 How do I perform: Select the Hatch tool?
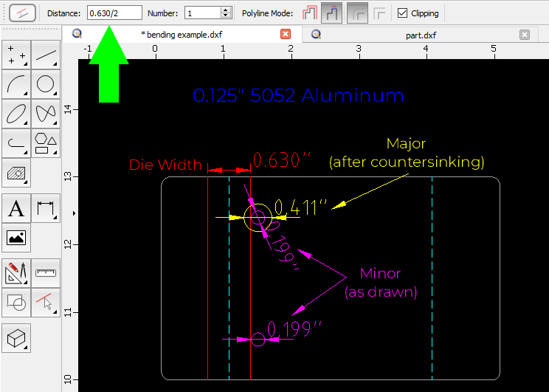(16, 173)
